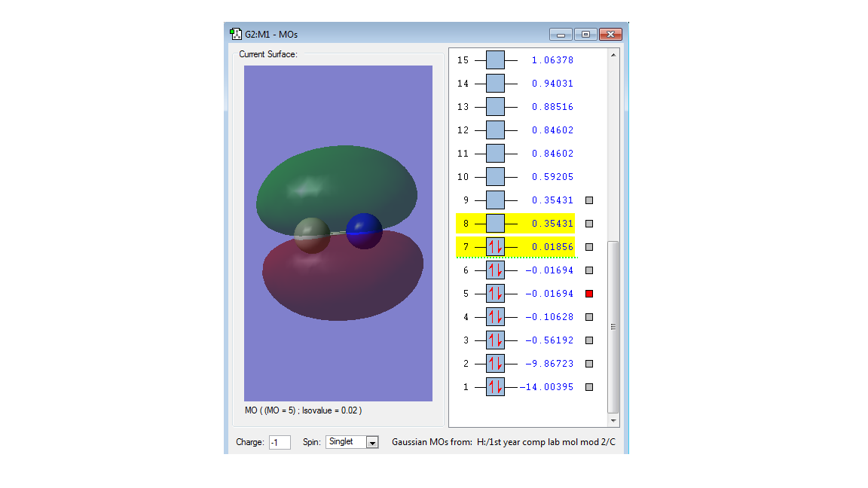868x488 pixels.
Task: Click the G2:M1 window title icon
Action: [x=235, y=34]
